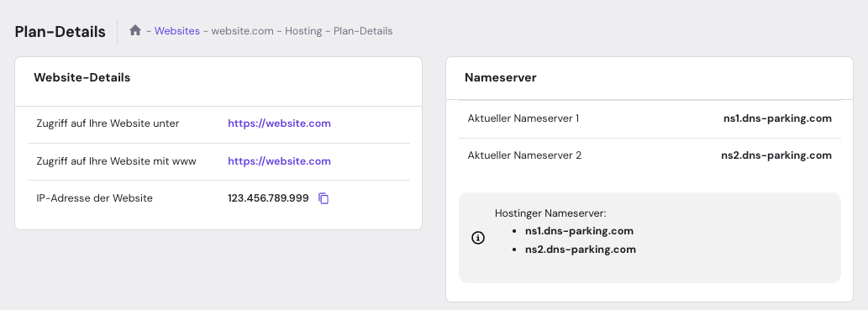Click Plan-Details breadcrumb entry
Image resolution: width=868 pixels, height=310 pixels.
tap(363, 31)
